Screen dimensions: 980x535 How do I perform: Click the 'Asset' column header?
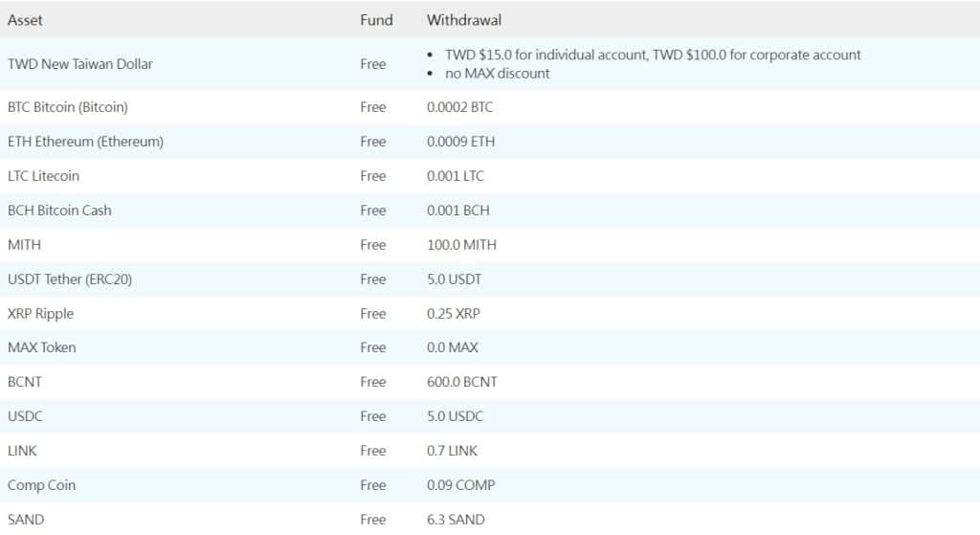click(25, 20)
